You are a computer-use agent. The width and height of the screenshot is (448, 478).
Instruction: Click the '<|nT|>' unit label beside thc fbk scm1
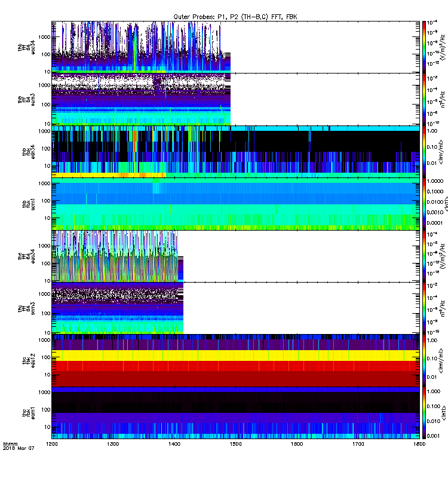pos(443,413)
